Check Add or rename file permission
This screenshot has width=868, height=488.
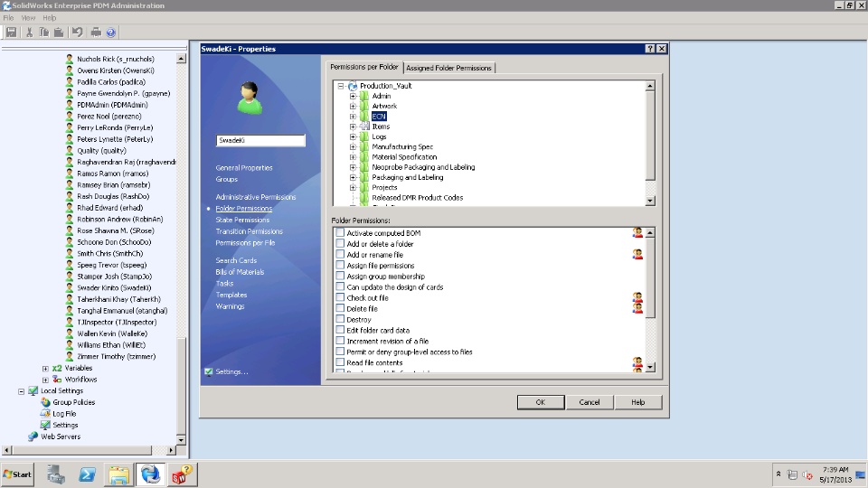click(x=340, y=255)
